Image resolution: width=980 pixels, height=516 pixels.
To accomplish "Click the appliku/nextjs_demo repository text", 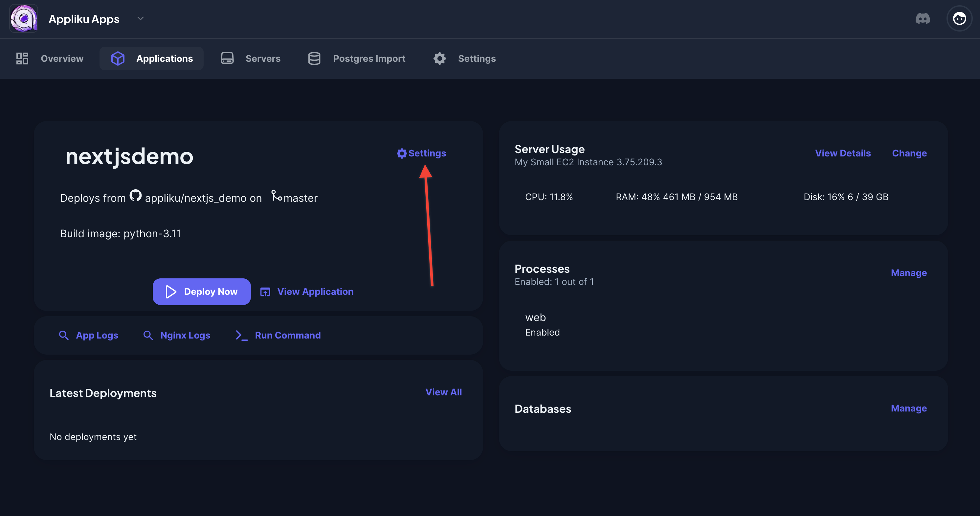I will [195, 198].
